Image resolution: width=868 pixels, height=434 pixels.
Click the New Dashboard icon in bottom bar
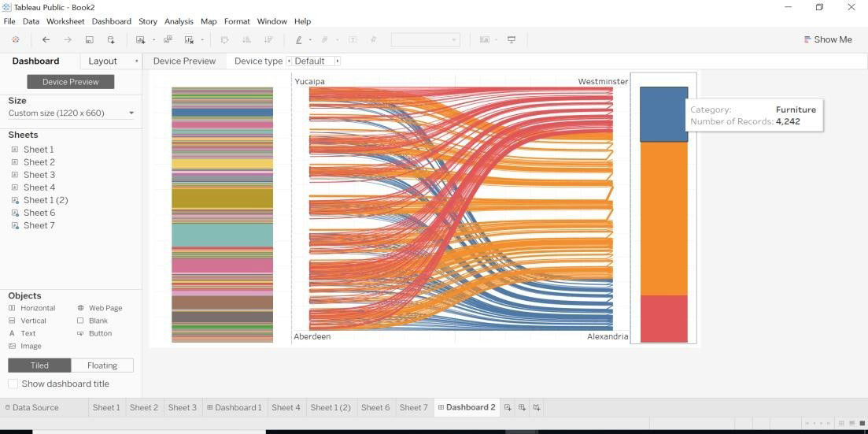pos(522,407)
